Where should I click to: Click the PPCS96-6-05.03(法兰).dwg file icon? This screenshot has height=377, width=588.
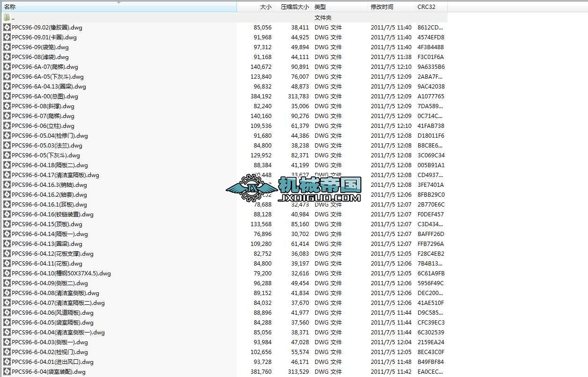[7, 145]
